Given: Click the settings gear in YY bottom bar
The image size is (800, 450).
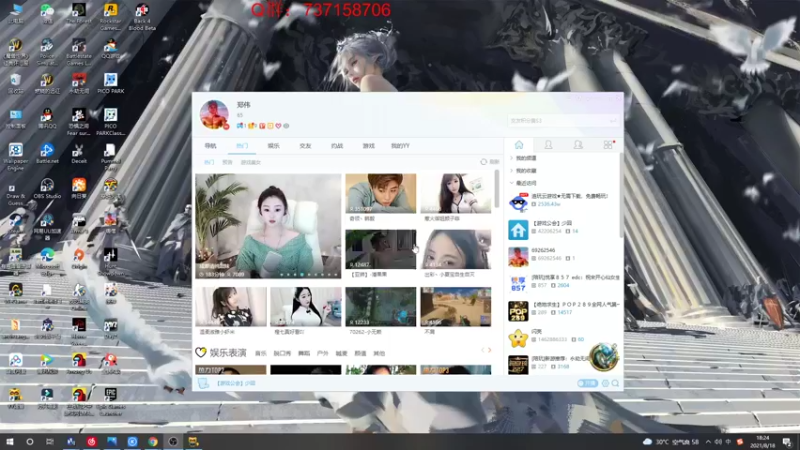Looking at the screenshot, I should [606, 383].
